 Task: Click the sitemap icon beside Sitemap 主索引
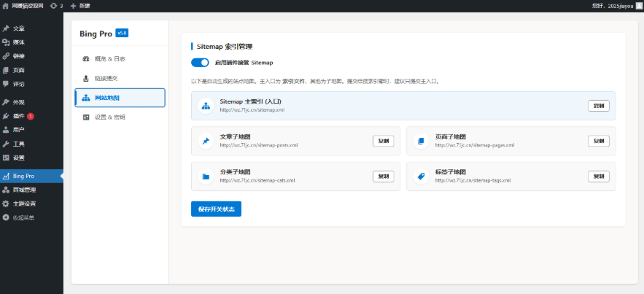pos(206,106)
